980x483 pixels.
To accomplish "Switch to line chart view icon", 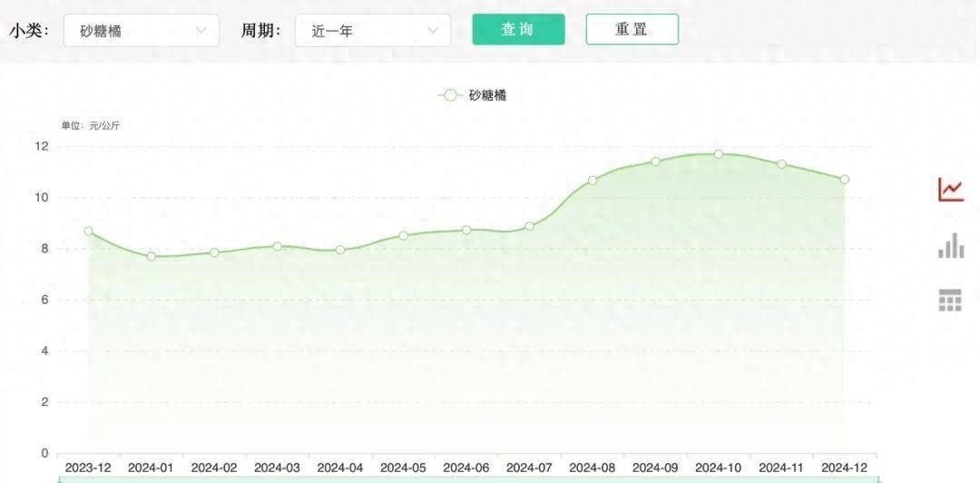I will pyautogui.click(x=950, y=190).
